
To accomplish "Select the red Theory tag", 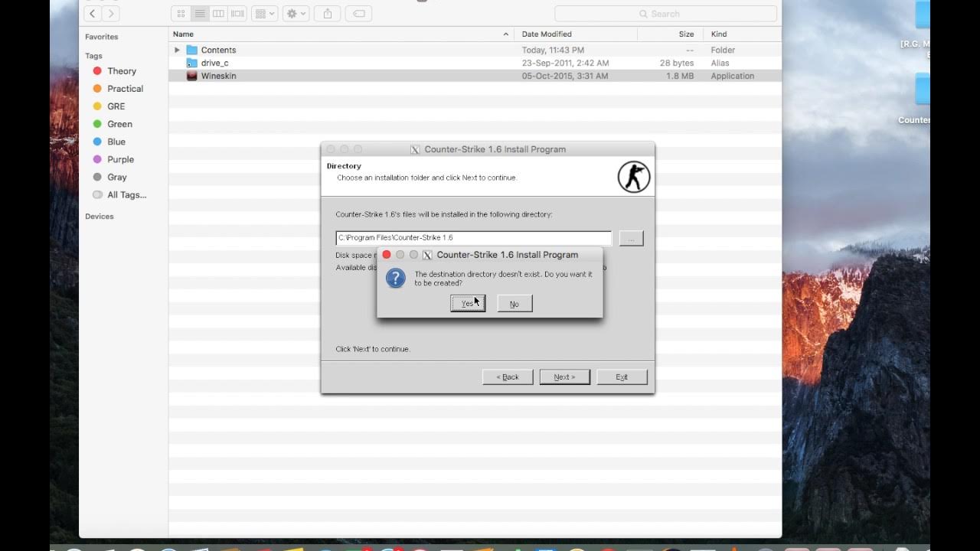I will [115, 71].
